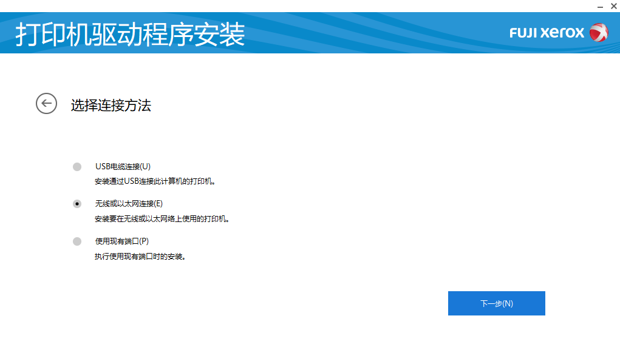Select the 使用现有端口(P) radio button
Image resolution: width=620 pixels, height=364 pixels.
click(x=77, y=241)
